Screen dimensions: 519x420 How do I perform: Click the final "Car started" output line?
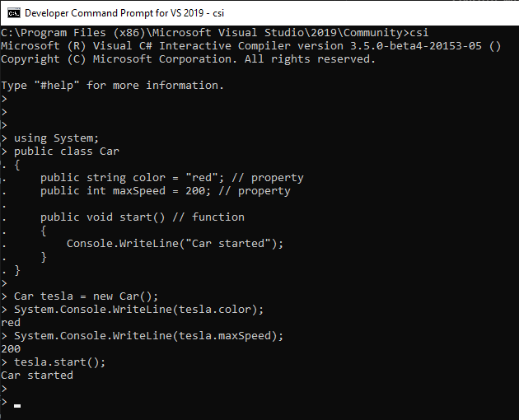(37, 376)
